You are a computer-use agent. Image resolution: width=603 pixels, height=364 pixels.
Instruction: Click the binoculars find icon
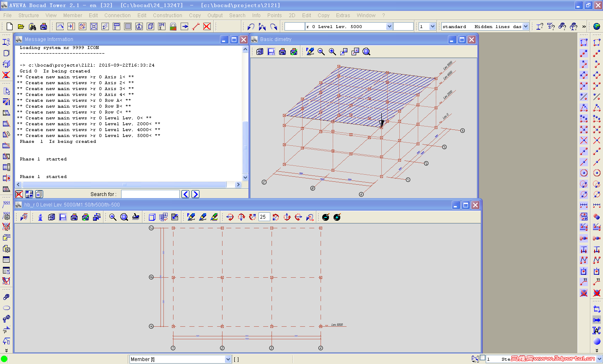coord(32,26)
